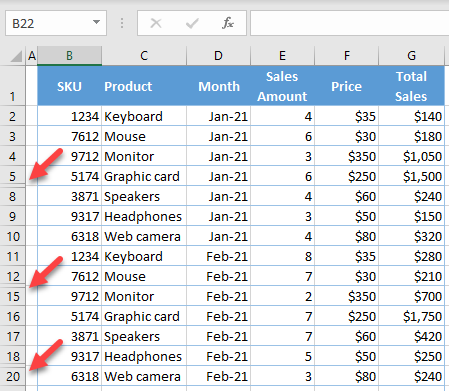Click the formula bar vertical dots handle
449x391 pixels.
(x=122, y=23)
